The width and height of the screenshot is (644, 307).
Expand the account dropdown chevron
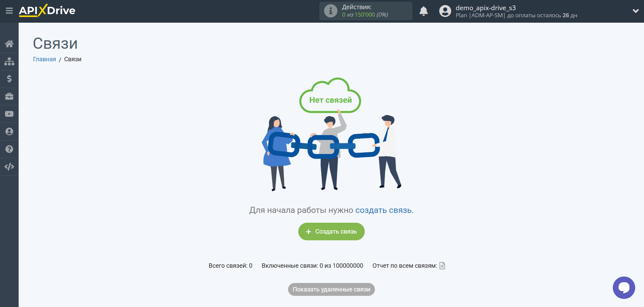click(636, 11)
